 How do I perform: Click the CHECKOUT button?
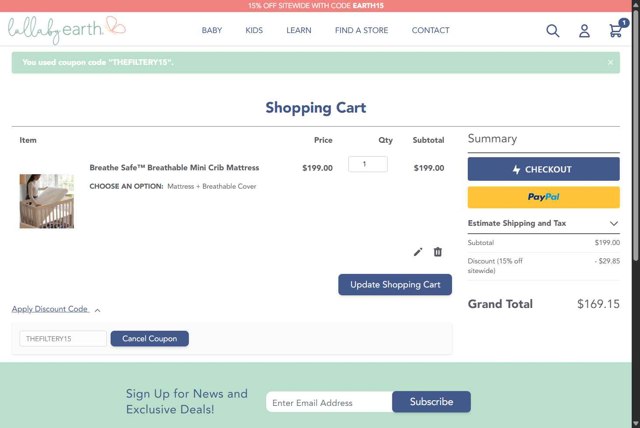tap(543, 169)
